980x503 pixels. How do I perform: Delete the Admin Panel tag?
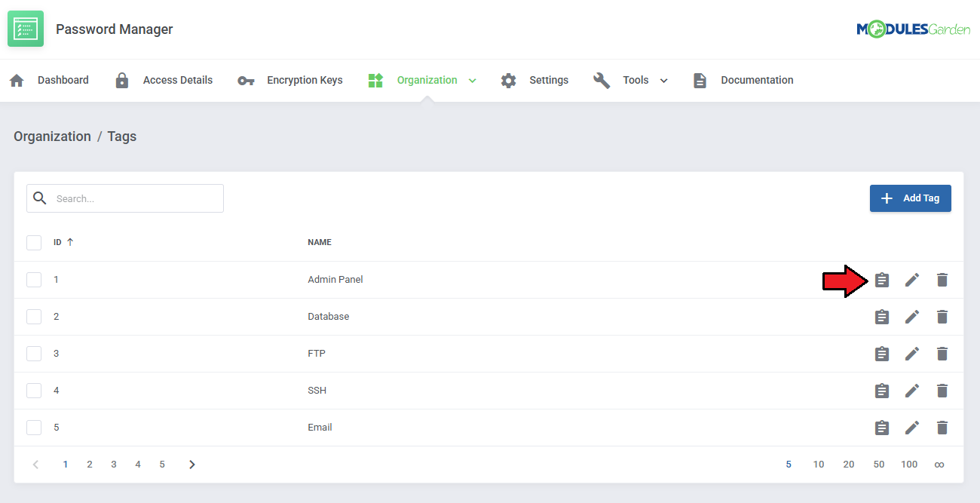(942, 280)
